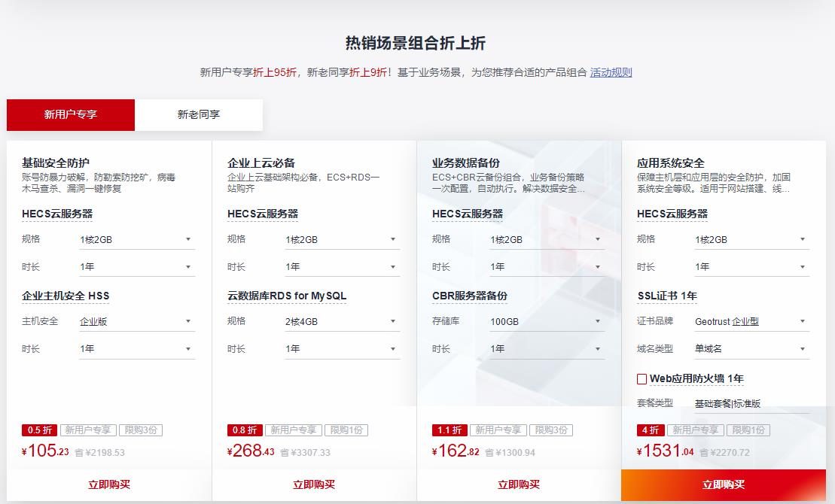Click 立即购买 for 基础安全防护
Screen dimensions: 835x504
click(x=109, y=485)
